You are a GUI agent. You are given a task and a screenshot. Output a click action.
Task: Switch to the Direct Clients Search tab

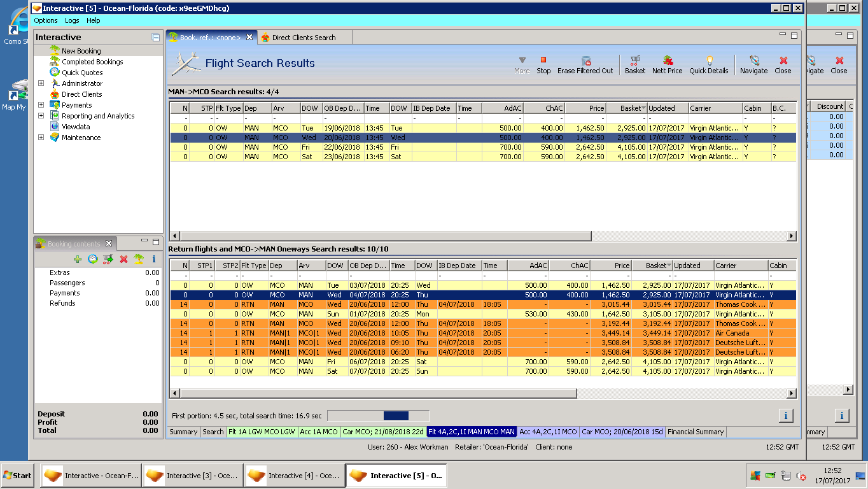coord(303,38)
